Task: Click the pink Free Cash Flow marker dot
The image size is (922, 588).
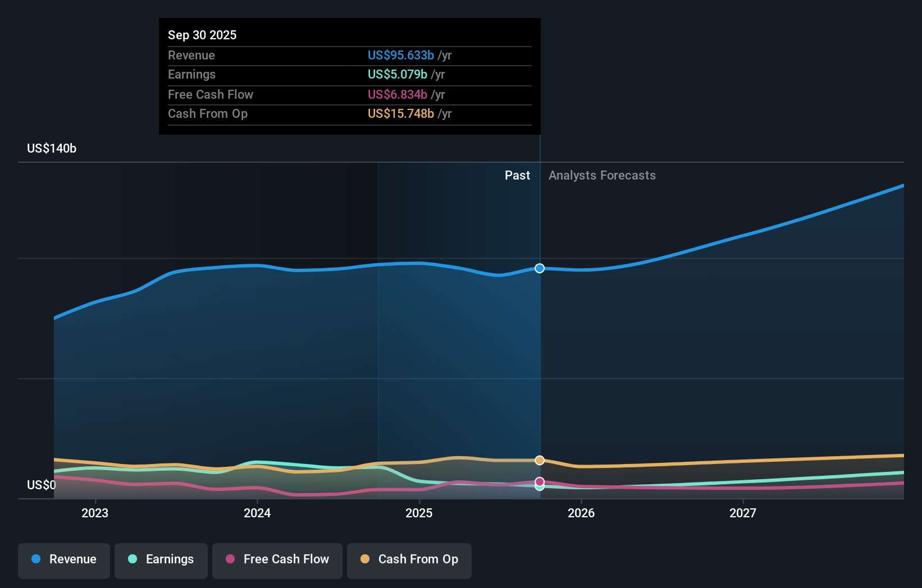Action: point(540,480)
